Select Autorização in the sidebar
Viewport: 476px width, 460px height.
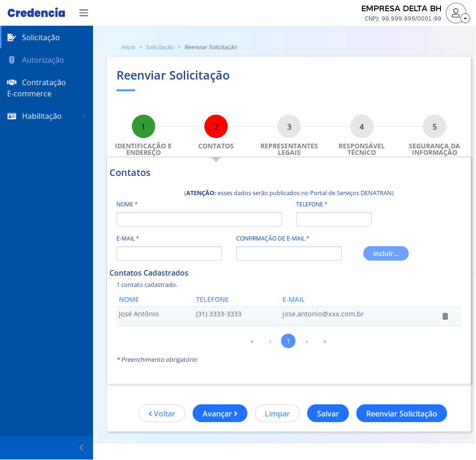(x=43, y=60)
